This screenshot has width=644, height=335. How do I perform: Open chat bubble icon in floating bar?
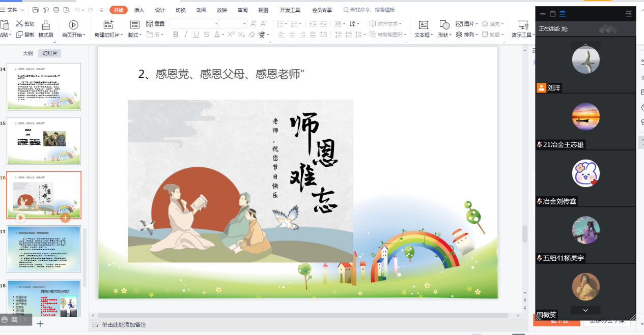15,320
